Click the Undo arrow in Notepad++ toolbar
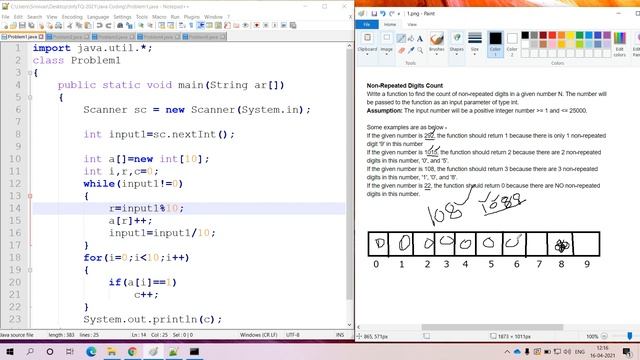Image resolution: width=640 pixels, height=360 pixels. (99, 25)
